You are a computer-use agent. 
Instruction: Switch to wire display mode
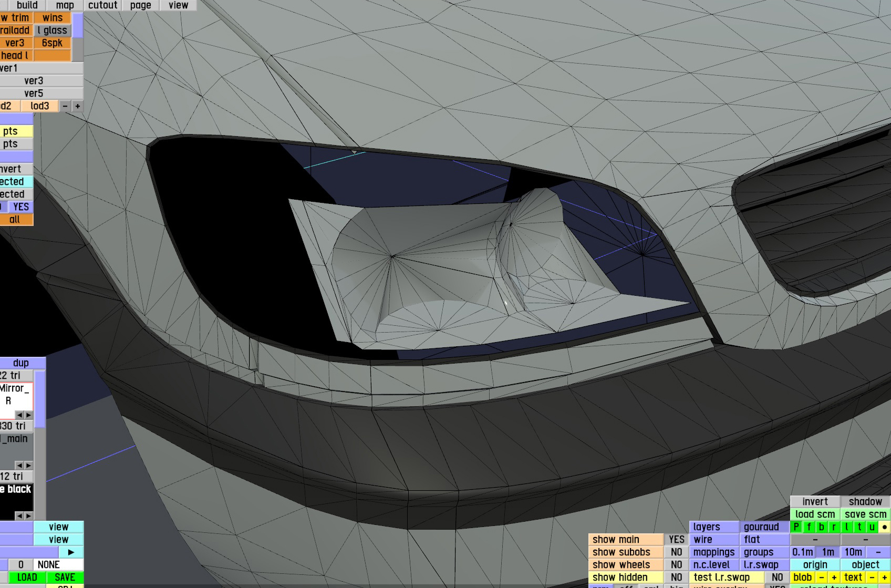click(714, 540)
